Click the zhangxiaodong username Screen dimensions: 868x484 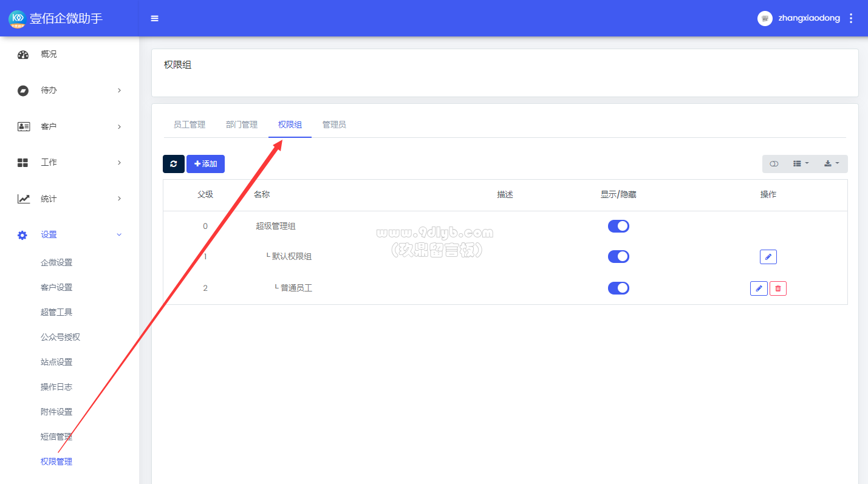coord(809,18)
